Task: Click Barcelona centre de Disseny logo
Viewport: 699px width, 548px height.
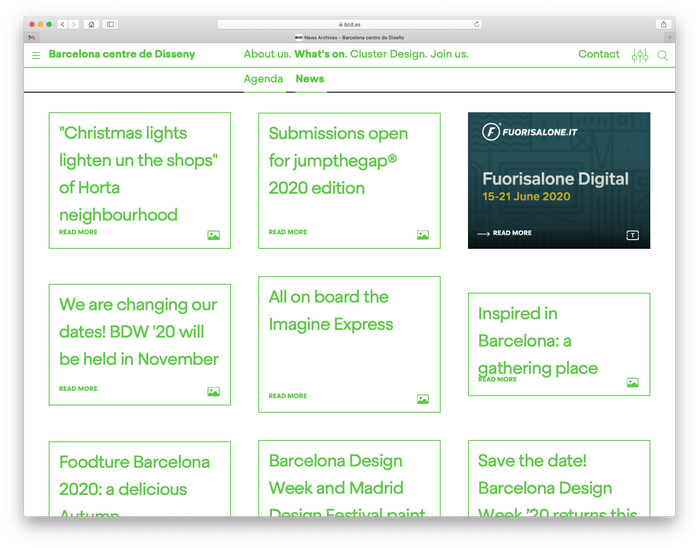Action: (x=122, y=54)
